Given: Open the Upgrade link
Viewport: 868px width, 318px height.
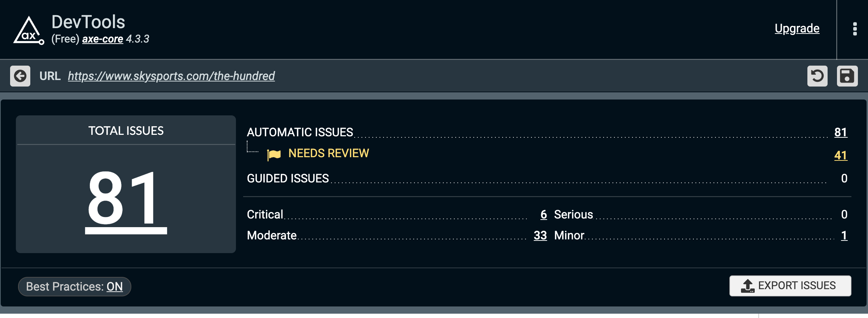Looking at the screenshot, I should coord(797,28).
